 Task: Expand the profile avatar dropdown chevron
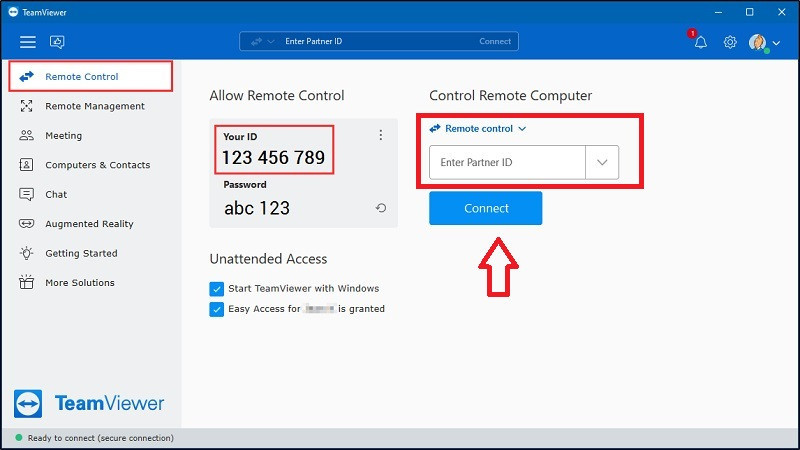click(x=777, y=43)
